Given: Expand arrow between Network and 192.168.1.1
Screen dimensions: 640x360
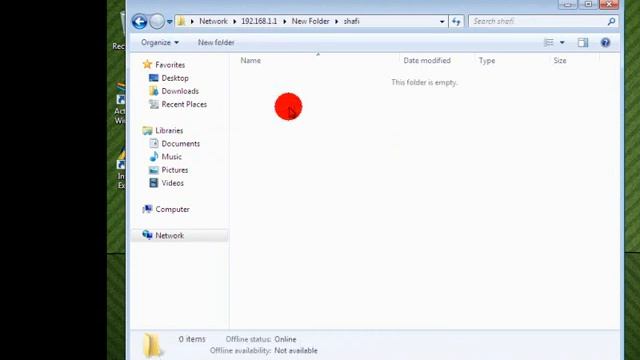Looking at the screenshot, I should coord(235,22).
